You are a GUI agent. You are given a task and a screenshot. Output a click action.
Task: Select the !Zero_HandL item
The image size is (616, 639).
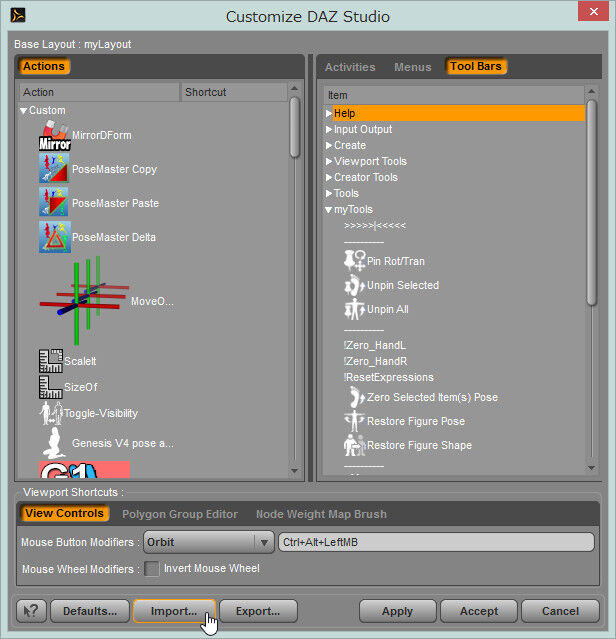pos(374,345)
